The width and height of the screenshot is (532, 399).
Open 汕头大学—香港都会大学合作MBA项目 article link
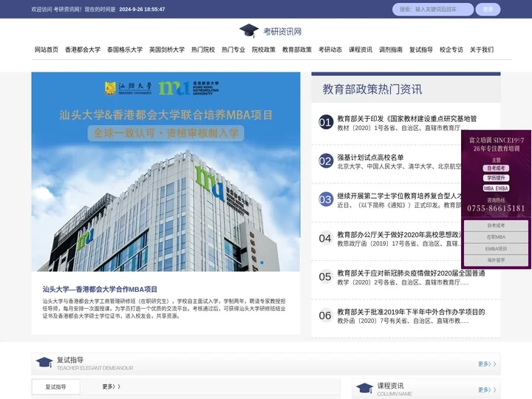pos(100,290)
